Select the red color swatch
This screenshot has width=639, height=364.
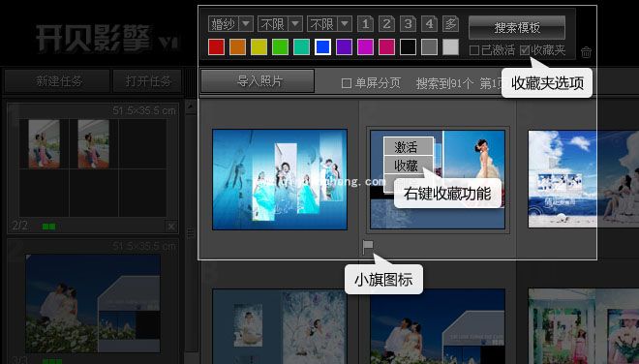(216, 47)
